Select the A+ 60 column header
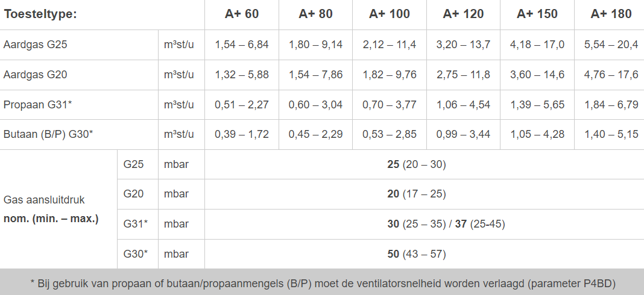Image resolution: width=644 pixels, height=295 pixels. tap(241, 14)
